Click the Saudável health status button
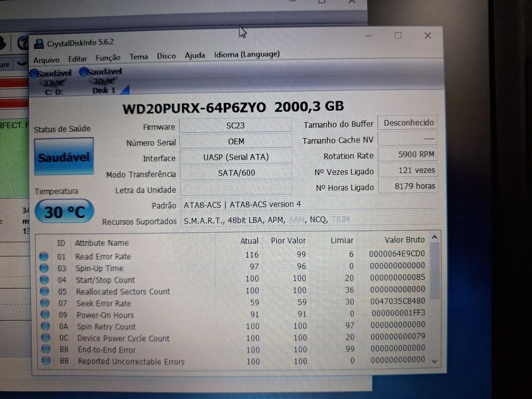This screenshot has height=399, width=532. coord(64,157)
